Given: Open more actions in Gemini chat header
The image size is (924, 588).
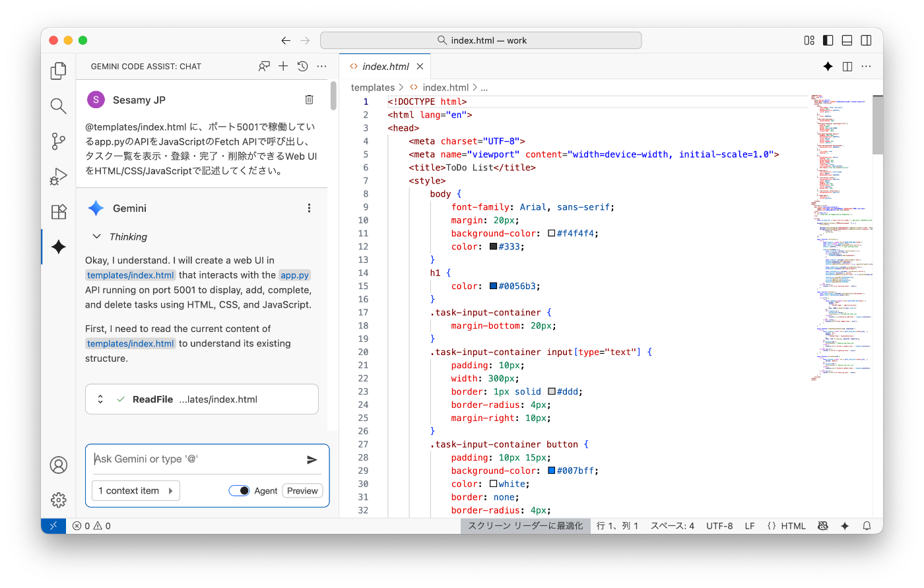Looking at the screenshot, I should 321,66.
